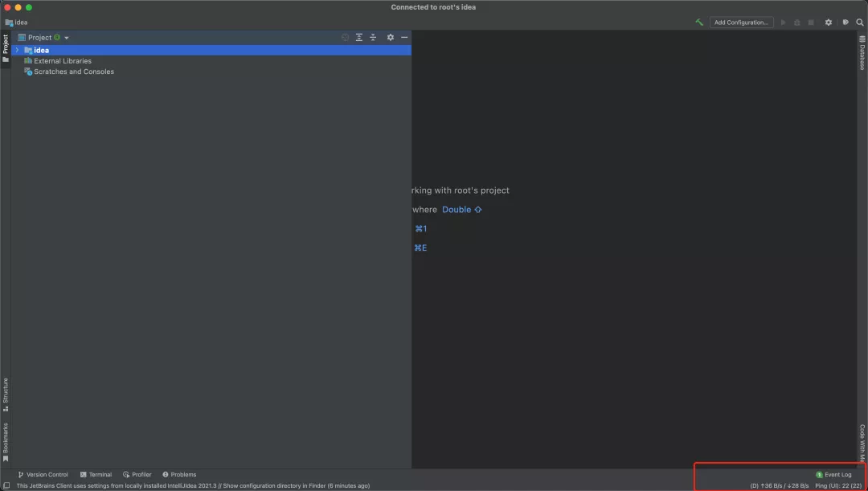868x491 pixels.
Task: Maximize window with green button
Action: [x=29, y=7]
